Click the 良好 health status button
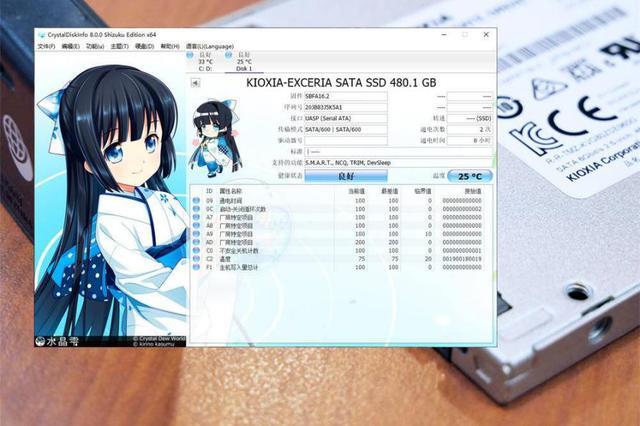The image size is (640, 426). coord(346,176)
